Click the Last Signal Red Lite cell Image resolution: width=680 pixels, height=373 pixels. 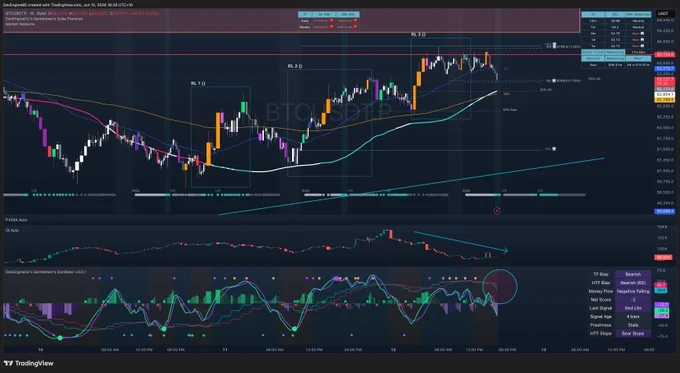[x=633, y=308]
